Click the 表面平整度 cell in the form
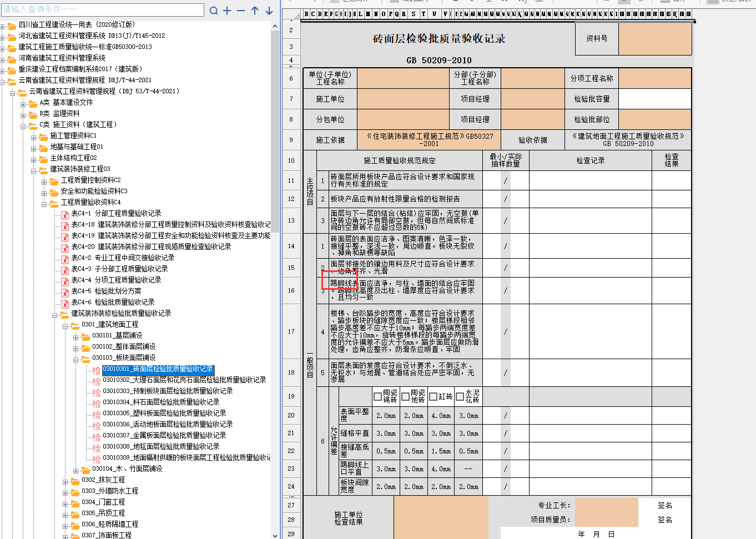This screenshot has height=539, width=756. pos(355,415)
